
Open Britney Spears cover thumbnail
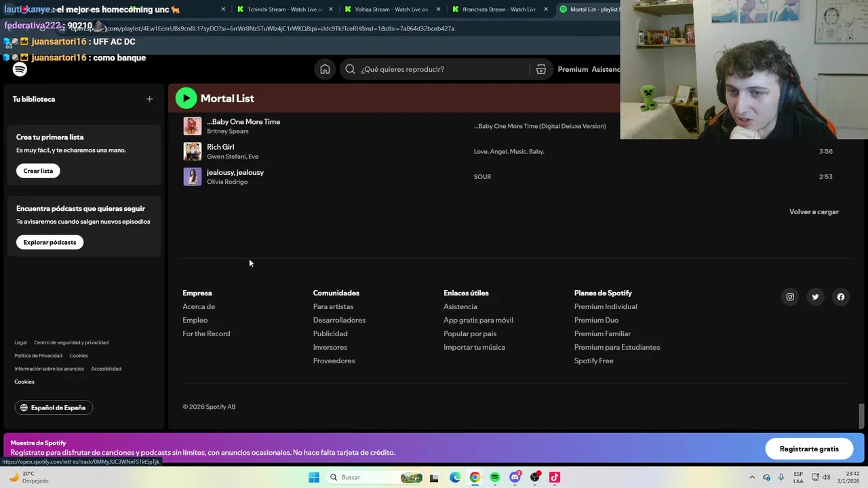click(193, 126)
